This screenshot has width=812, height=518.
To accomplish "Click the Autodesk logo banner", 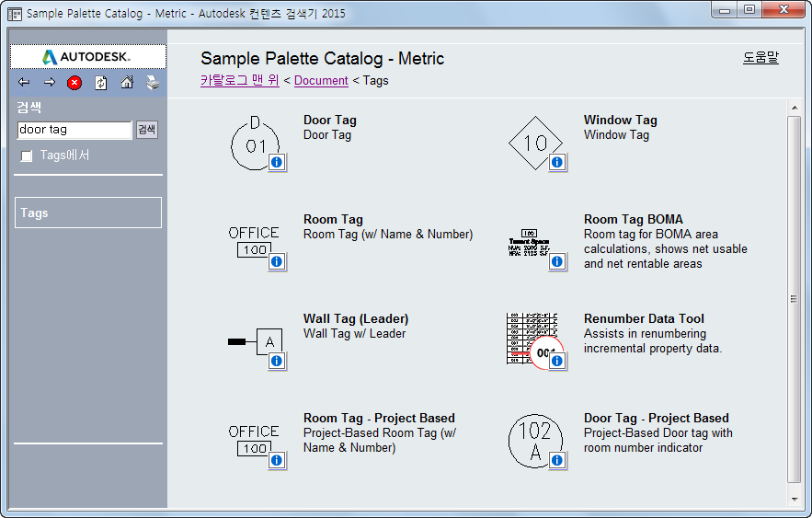I will (x=88, y=56).
